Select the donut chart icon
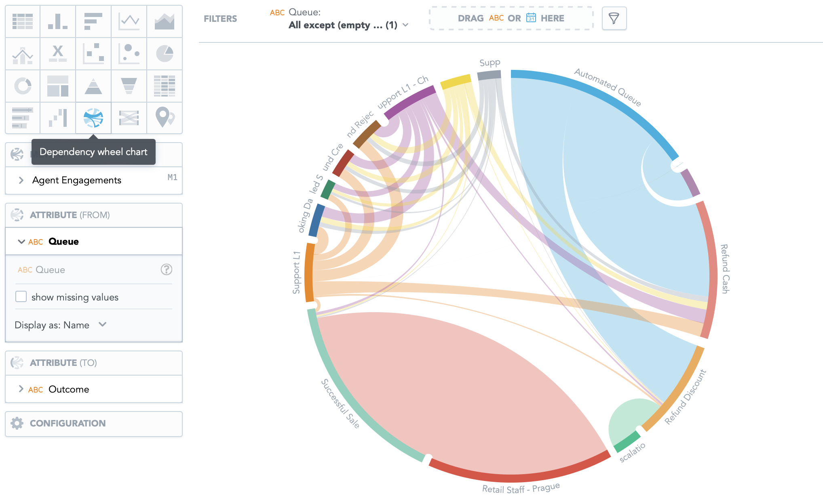This screenshot has height=504, width=823. (23, 86)
